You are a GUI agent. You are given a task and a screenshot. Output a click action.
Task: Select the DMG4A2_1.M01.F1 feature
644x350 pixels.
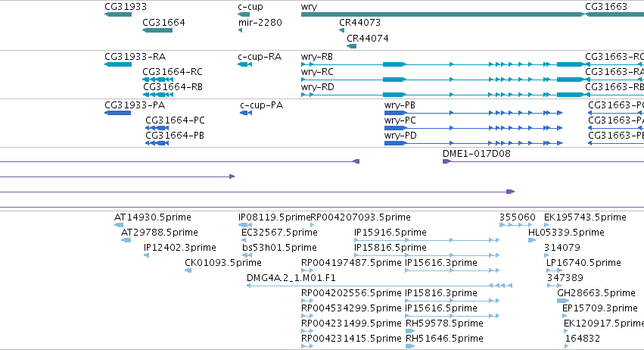pyautogui.click(x=379, y=286)
